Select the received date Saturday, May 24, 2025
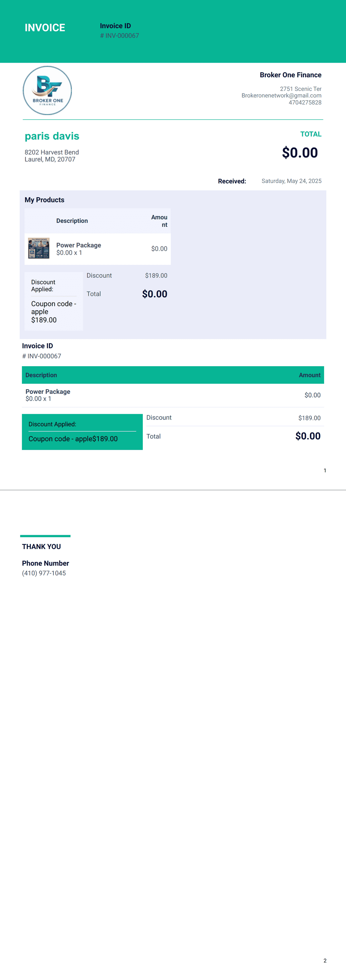Viewport: 346px width, 980px height. click(x=292, y=181)
